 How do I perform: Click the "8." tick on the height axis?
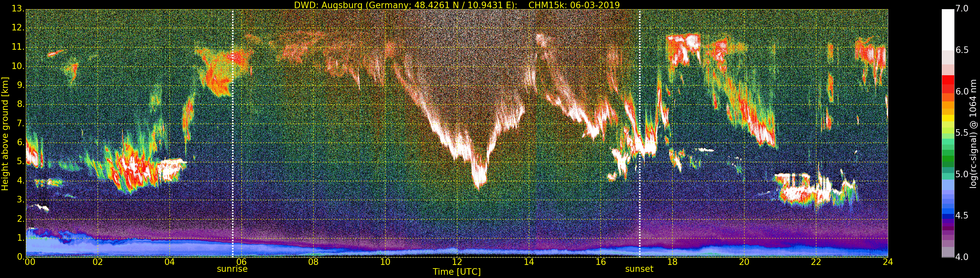pos(21,104)
